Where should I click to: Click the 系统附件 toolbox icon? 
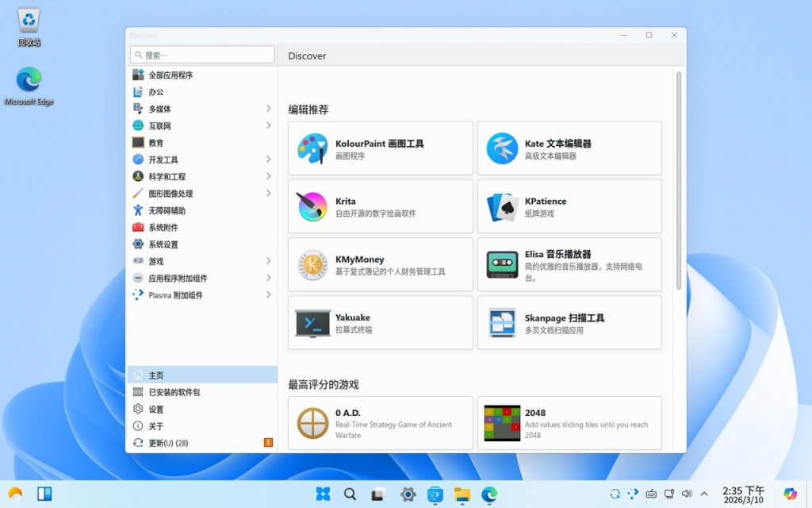(138, 227)
